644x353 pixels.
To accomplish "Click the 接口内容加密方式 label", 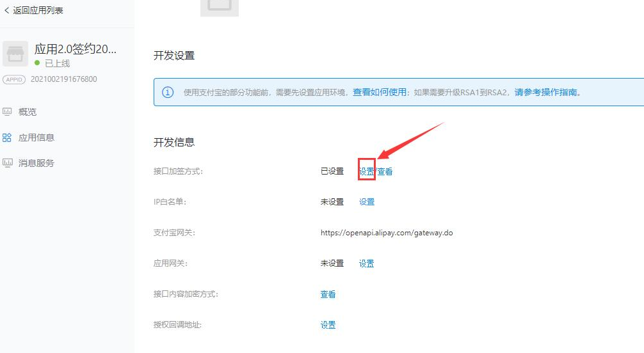I will (186, 294).
